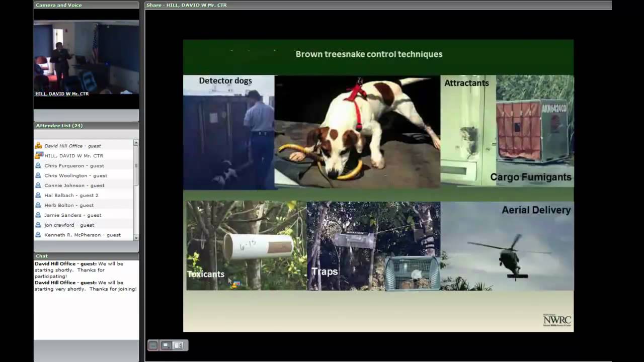Click the user icon next to Chris Woolington

pos(38,175)
